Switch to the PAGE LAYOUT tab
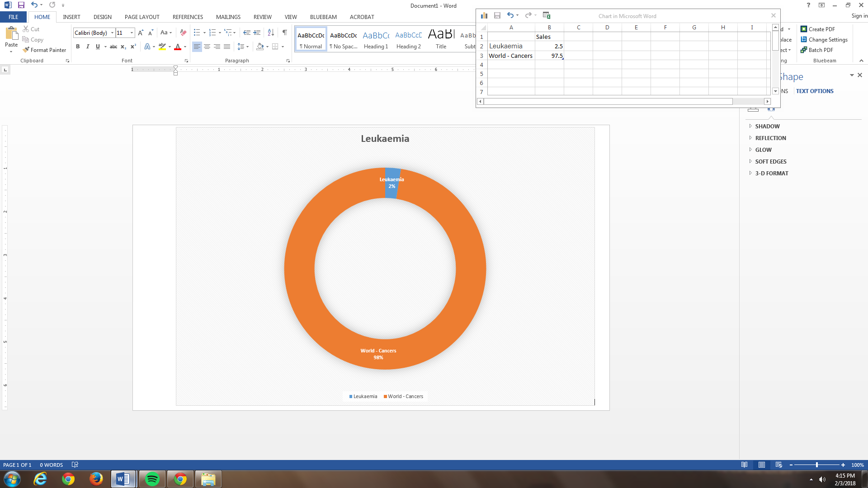The image size is (868, 488). (142, 17)
